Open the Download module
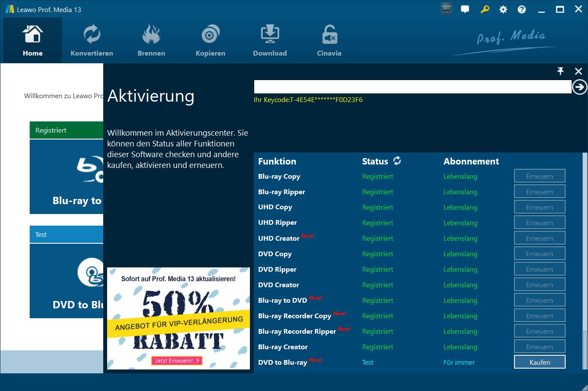 click(x=270, y=41)
